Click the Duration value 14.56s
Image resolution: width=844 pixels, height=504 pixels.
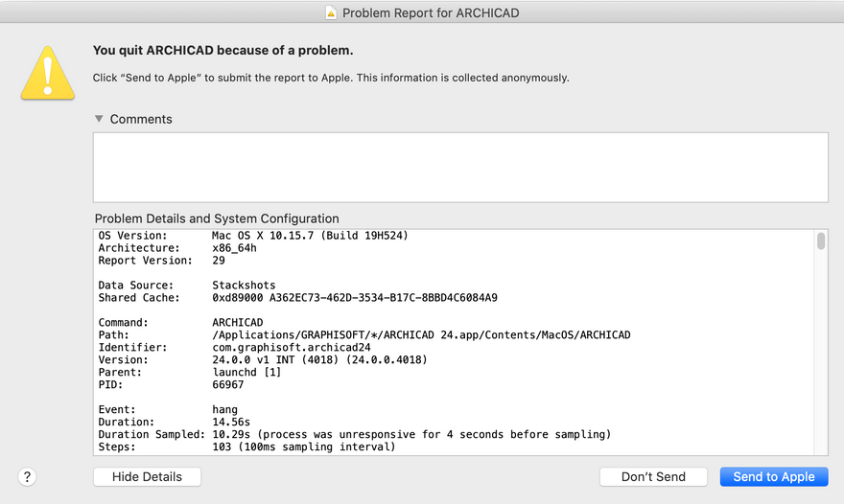pos(231,422)
